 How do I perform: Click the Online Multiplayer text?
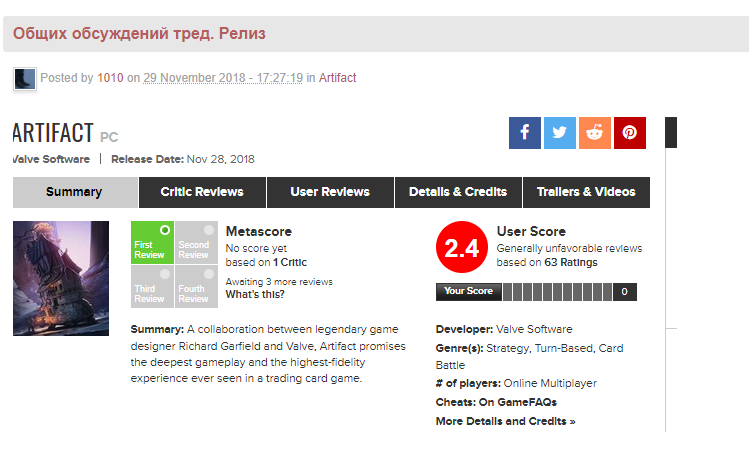click(550, 383)
